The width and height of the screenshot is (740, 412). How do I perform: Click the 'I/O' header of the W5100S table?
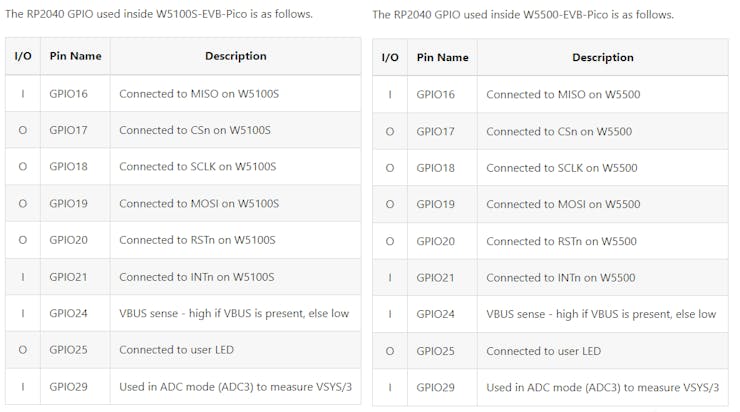[23, 56]
